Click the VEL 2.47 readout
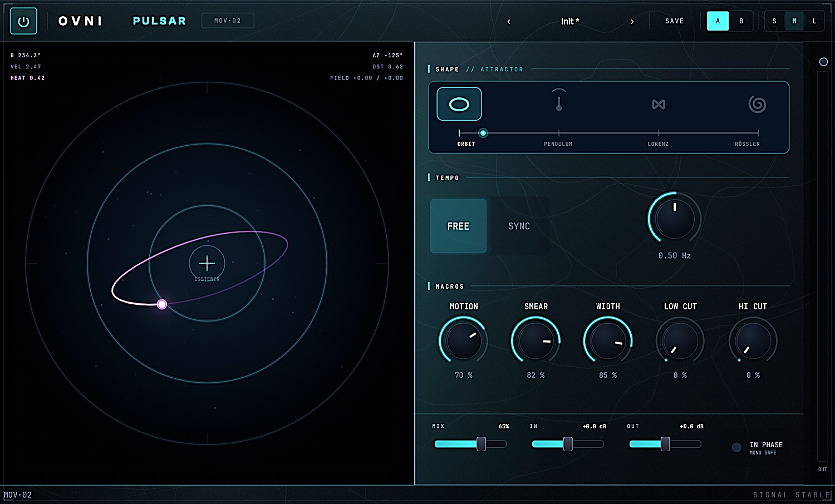This screenshot has height=504, width=835. 26,67
